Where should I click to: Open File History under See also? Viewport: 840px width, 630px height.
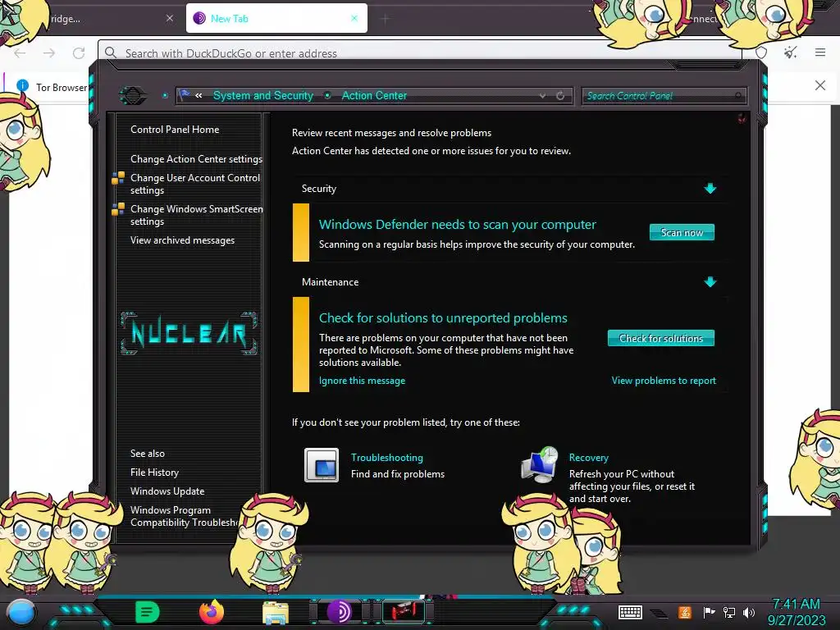(154, 472)
